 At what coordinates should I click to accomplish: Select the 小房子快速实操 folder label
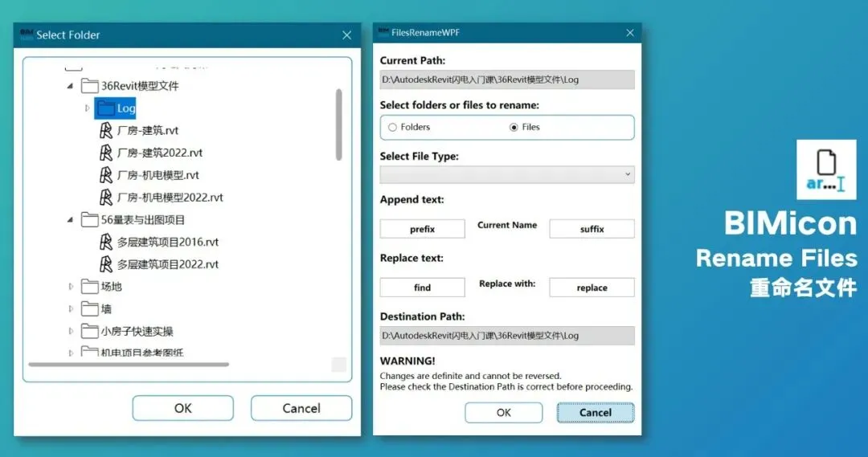137,332
